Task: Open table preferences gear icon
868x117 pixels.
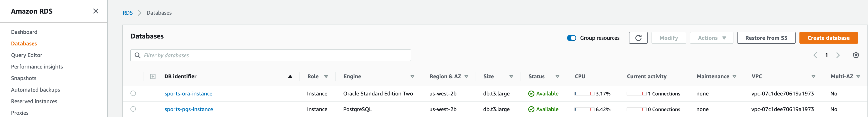Action: point(855,55)
